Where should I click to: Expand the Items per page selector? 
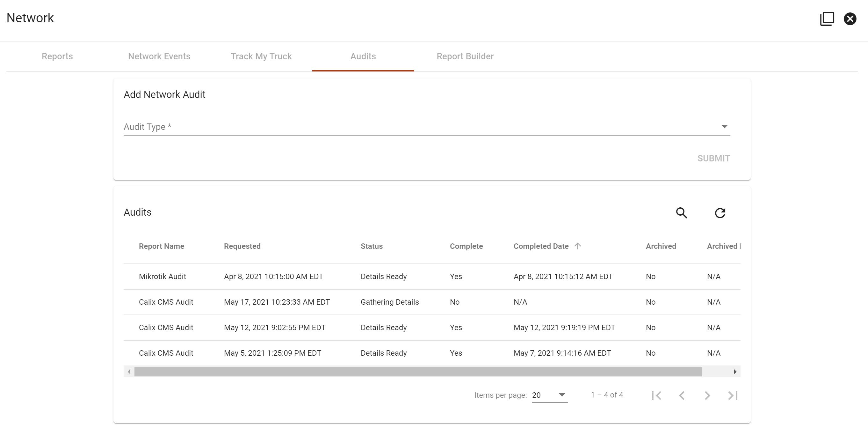tap(550, 395)
